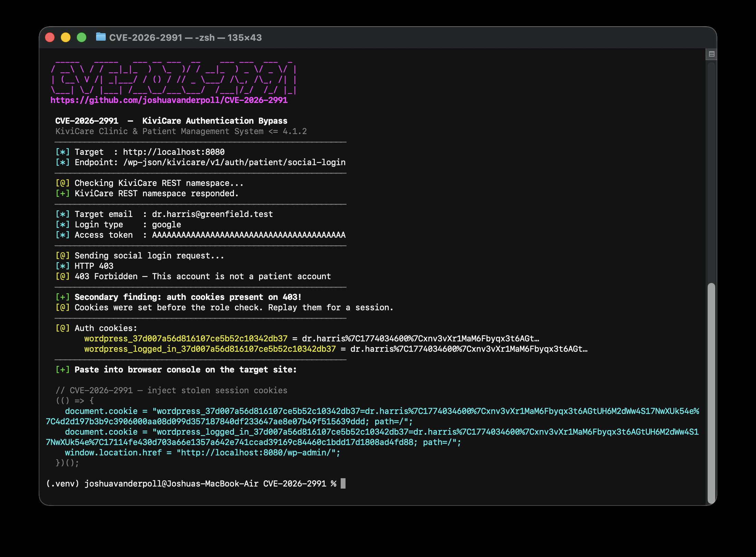Click the 'Secondary finding' bold heading

tap(188, 297)
